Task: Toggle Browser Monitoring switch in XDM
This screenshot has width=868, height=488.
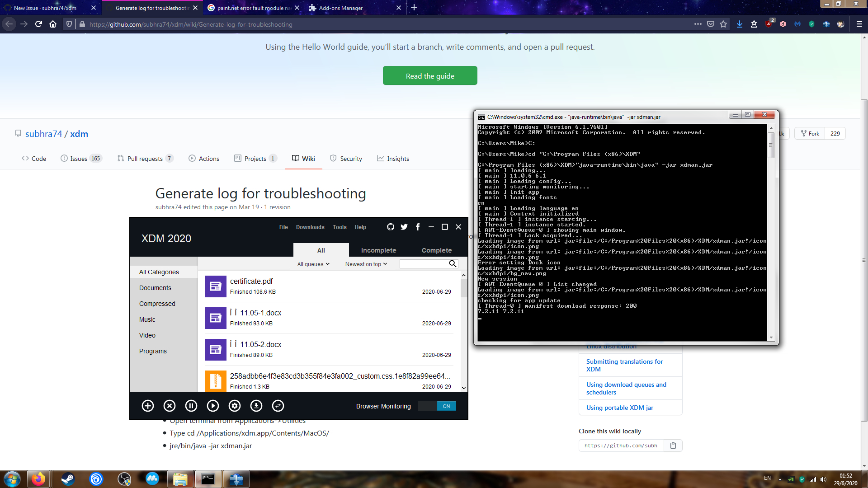Action: 437,406
